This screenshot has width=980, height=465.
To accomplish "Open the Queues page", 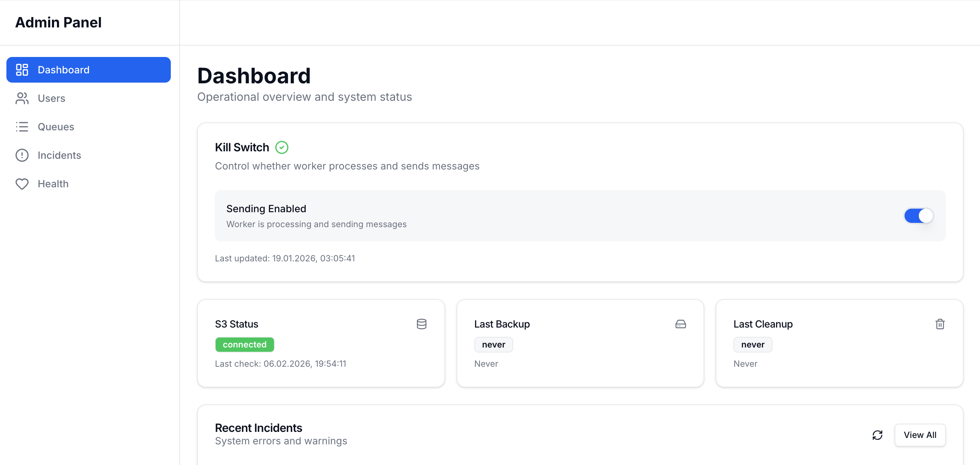I will tap(89, 127).
